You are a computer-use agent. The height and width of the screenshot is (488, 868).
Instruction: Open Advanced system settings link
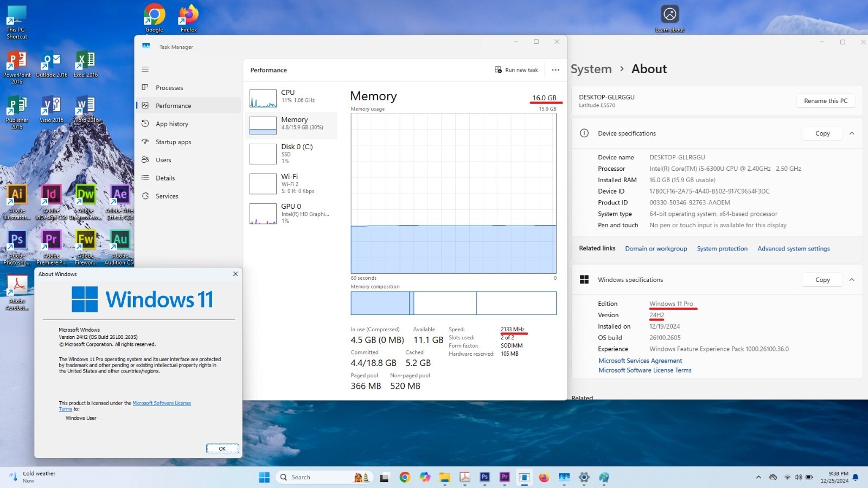tap(794, 249)
